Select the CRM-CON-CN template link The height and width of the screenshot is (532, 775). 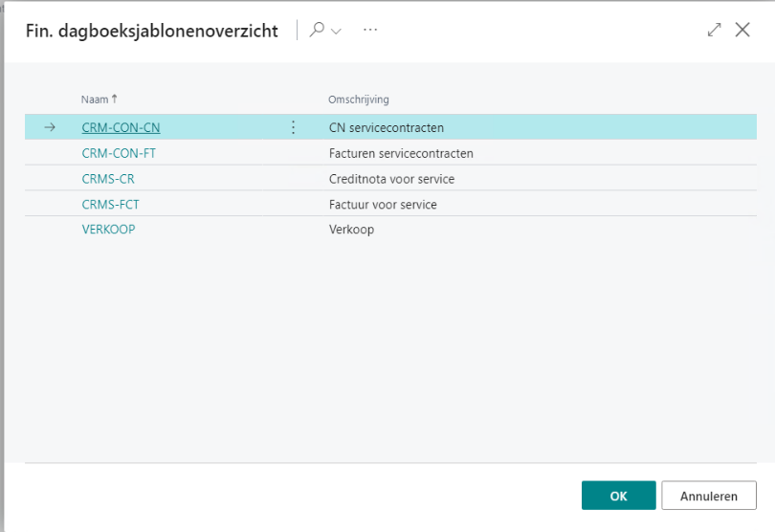[121, 127]
